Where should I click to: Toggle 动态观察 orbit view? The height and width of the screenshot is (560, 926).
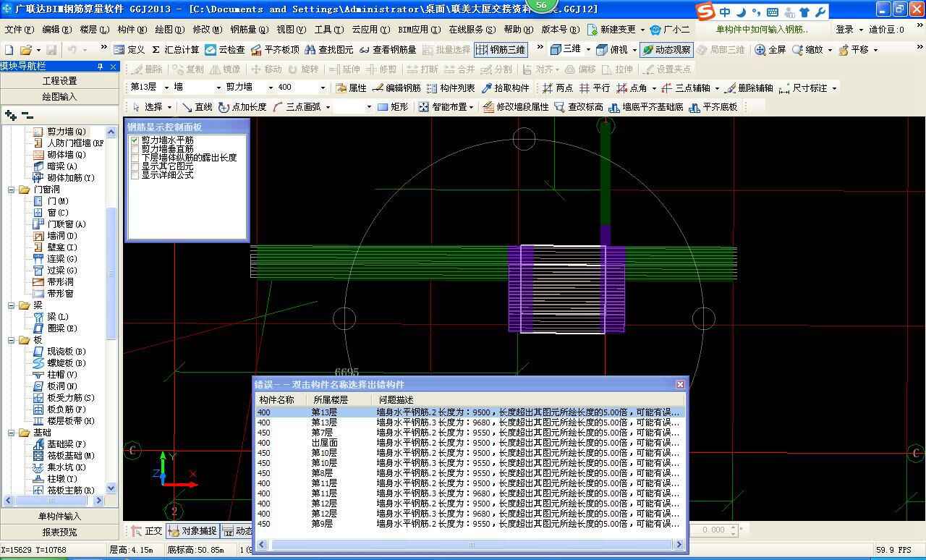[666, 50]
